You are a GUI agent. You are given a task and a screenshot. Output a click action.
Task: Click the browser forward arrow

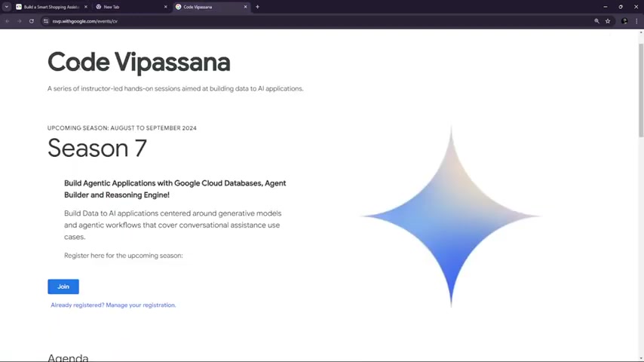pyautogui.click(x=20, y=21)
